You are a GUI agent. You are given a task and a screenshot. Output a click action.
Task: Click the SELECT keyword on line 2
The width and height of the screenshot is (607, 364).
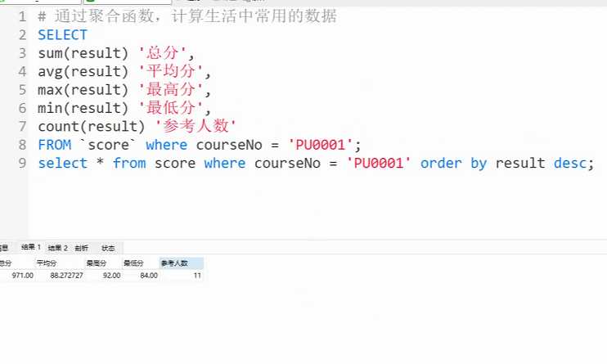click(x=63, y=35)
